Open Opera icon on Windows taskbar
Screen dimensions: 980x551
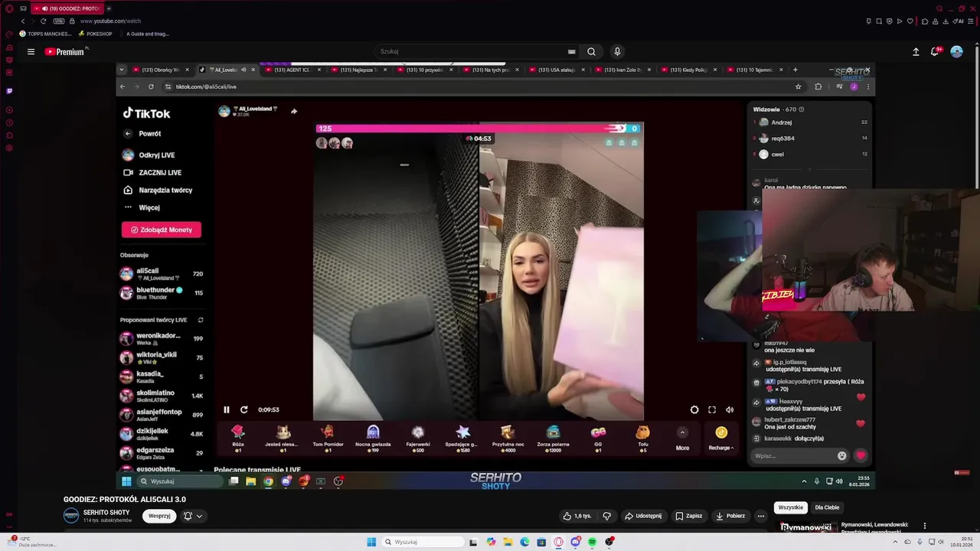pyautogui.click(x=558, y=542)
